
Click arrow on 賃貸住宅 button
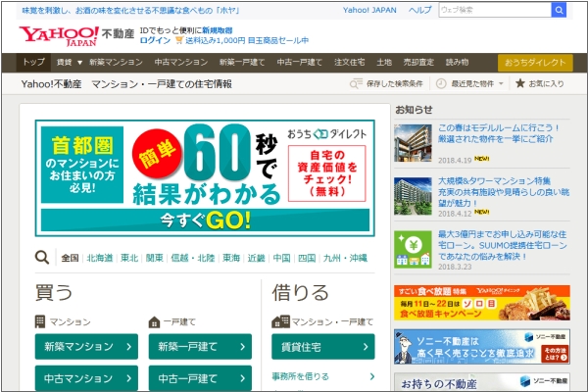pyautogui.click(x=366, y=347)
